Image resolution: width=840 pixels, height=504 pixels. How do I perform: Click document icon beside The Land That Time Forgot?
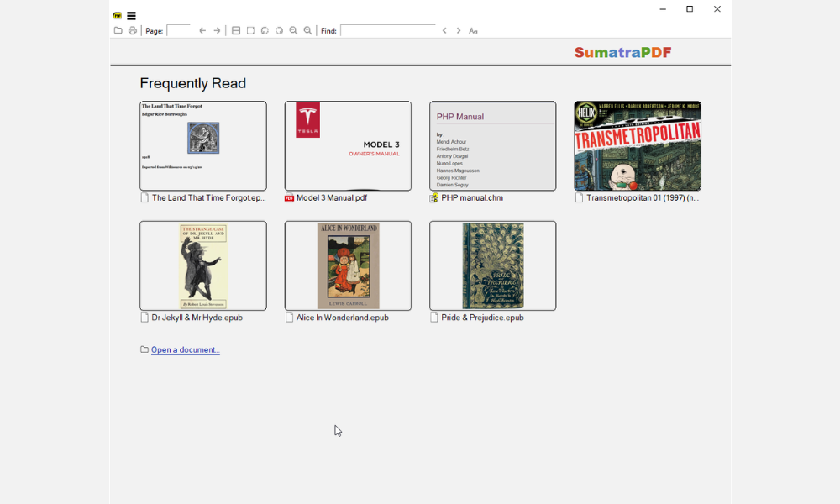(144, 197)
